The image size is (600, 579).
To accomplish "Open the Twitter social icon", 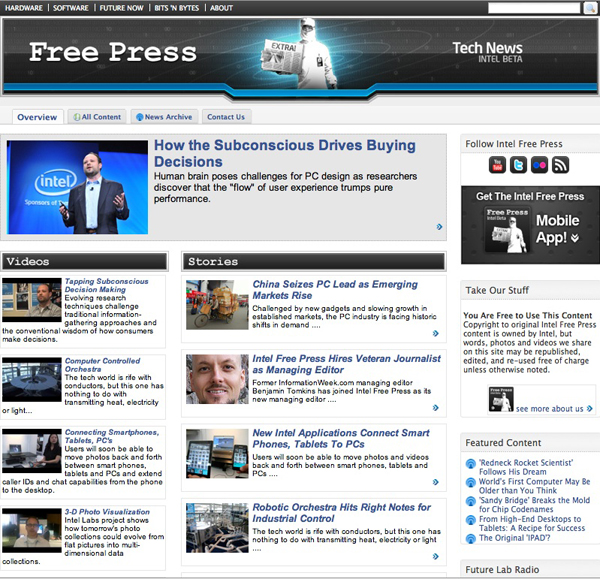I will (518, 165).
